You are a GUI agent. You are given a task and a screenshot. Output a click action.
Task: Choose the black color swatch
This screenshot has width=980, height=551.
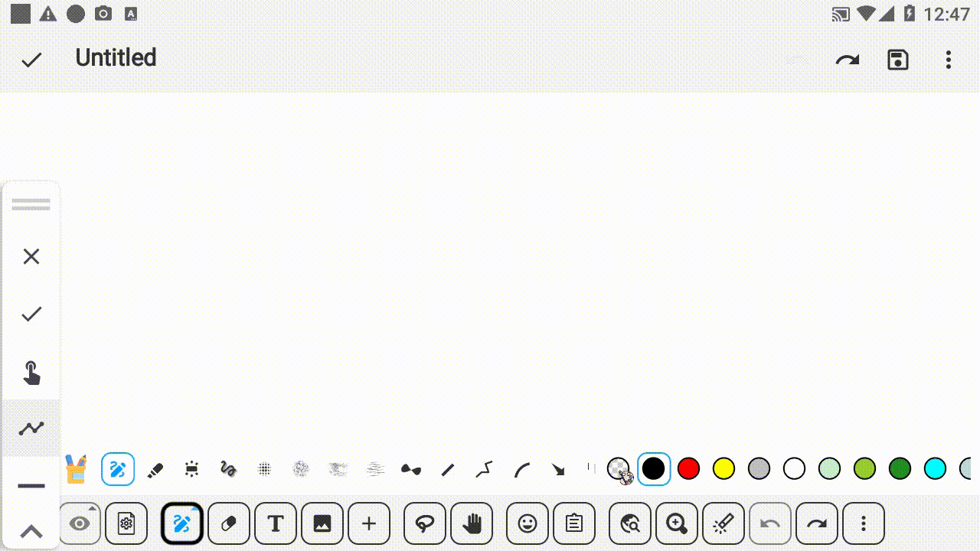654,469
